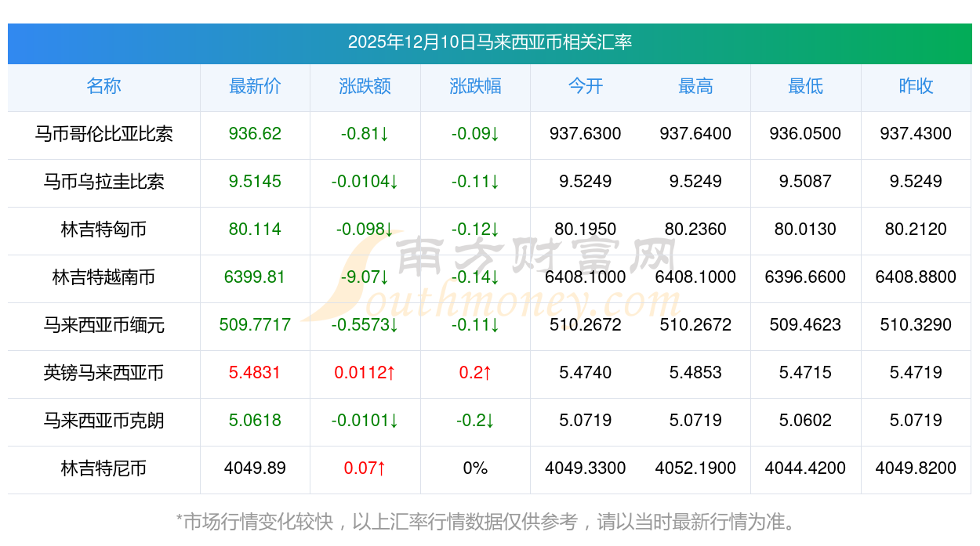980x546 pixels.
Task: Click the previous close 937.4300
Action: [x=916, y=134]
